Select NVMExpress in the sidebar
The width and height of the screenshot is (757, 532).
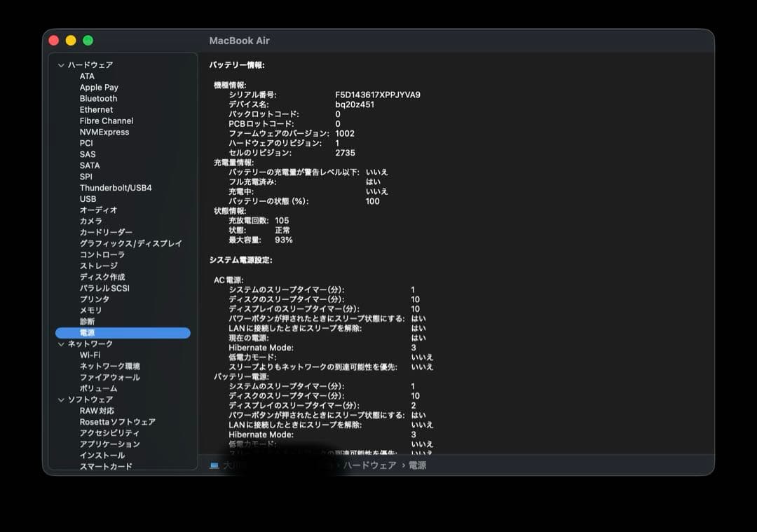coord(104,132)
